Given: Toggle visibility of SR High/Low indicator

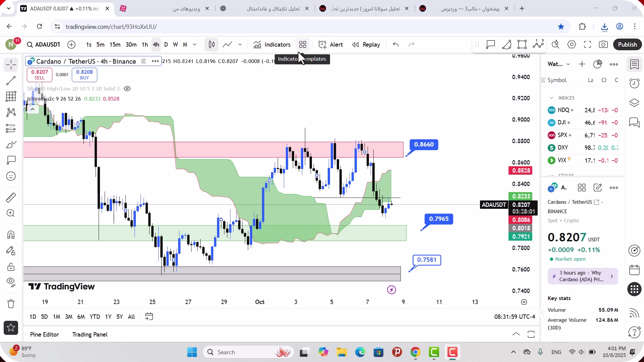Looking at the screenshot, I should tap(127, 89).
